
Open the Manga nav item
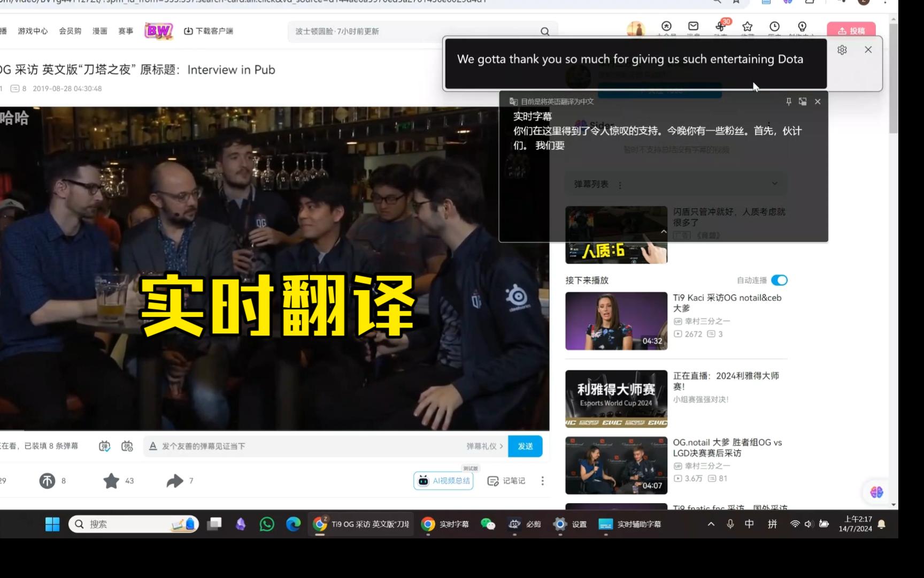(100, 31)
